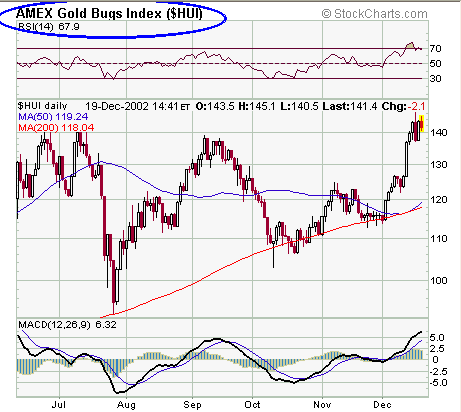Screen dimensions: 461x412
Task: Click the 120 price axis label
Action: [438, 200]
